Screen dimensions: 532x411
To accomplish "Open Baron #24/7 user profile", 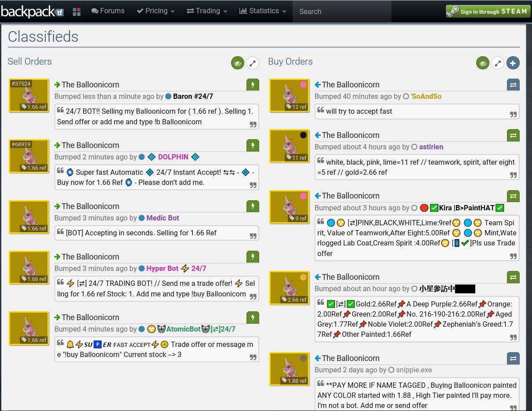I will click(x=193, y=96).
